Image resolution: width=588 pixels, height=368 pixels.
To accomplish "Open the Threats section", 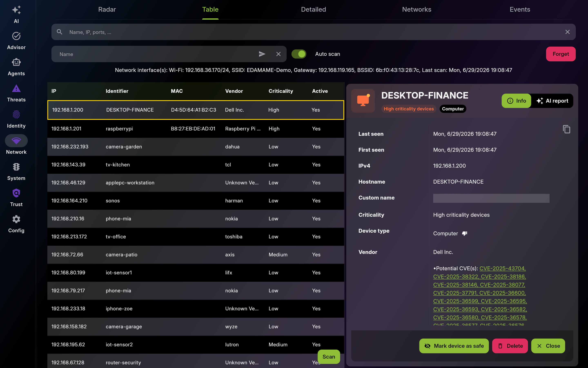I will pos(16,93).
